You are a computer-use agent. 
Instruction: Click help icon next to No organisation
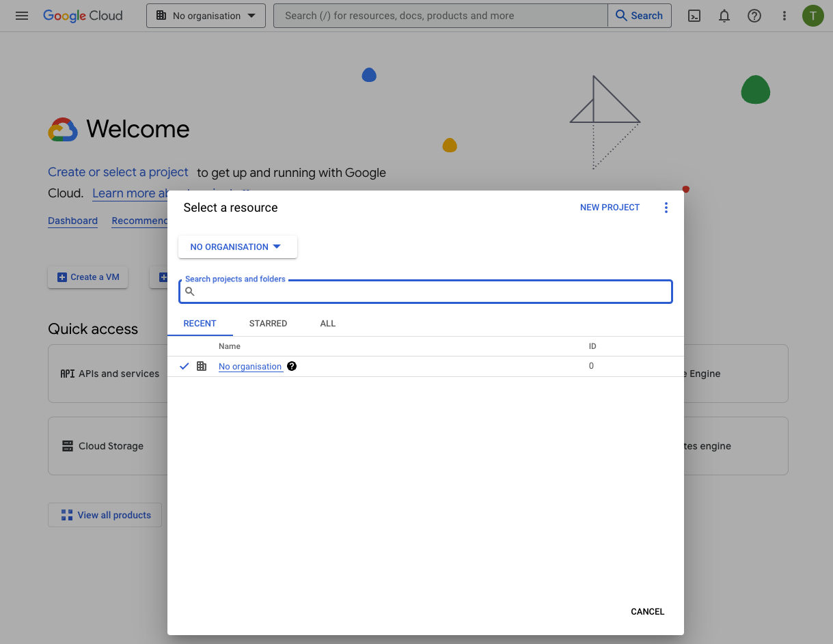[x=292, y=366]
